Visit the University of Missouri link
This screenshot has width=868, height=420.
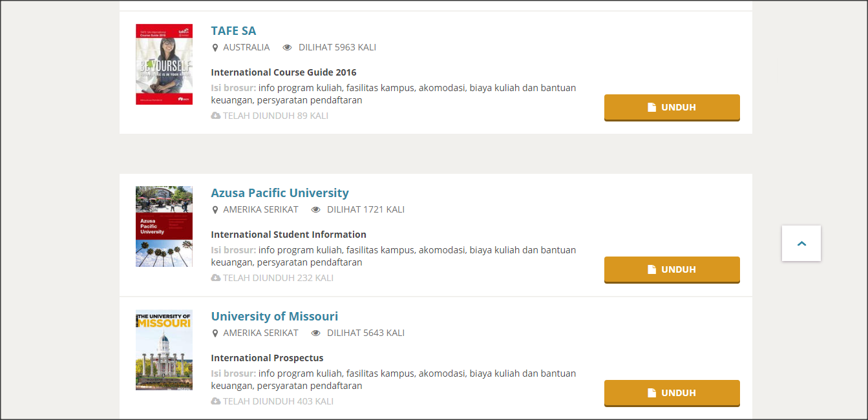pyautogui.click(x=274, y=317)
